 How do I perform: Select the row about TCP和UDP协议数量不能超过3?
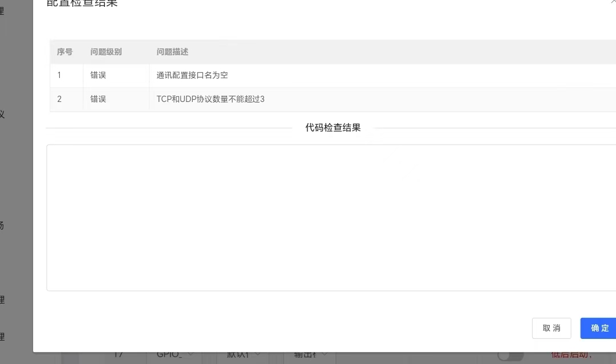[x=211, y=99]
